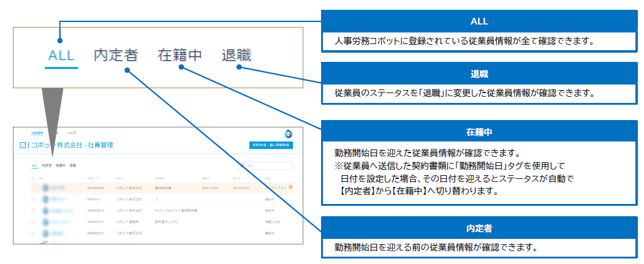Click start date 06-01-2021
This screenshot has height=264, width=644.
210,188
